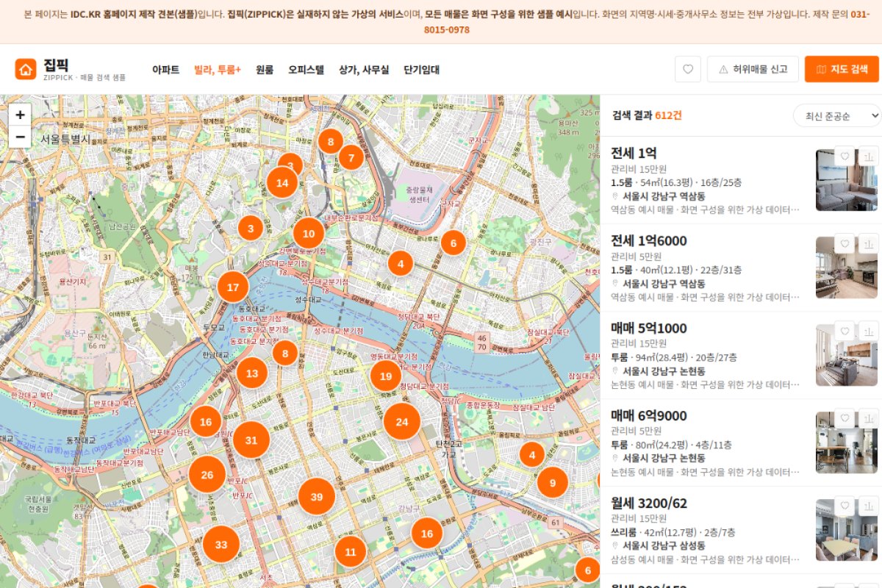882x588 pixels.
Task: Click the 서울시 강남구 삼성동 address text
Action: click(664, 546)
